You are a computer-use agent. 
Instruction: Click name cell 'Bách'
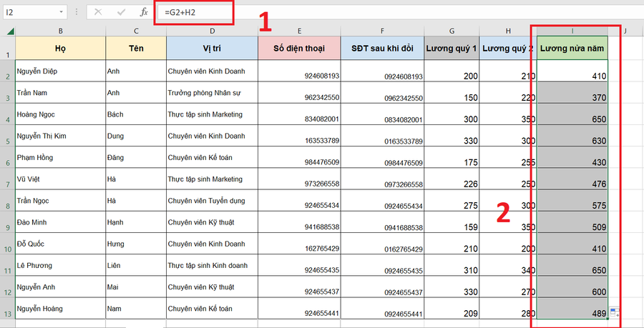(136, 114)
